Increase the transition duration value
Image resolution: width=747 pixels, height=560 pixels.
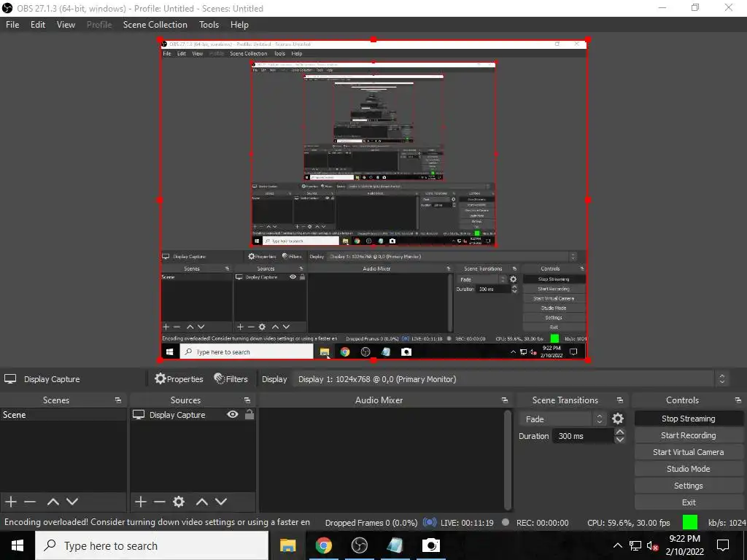click(619, 432)
